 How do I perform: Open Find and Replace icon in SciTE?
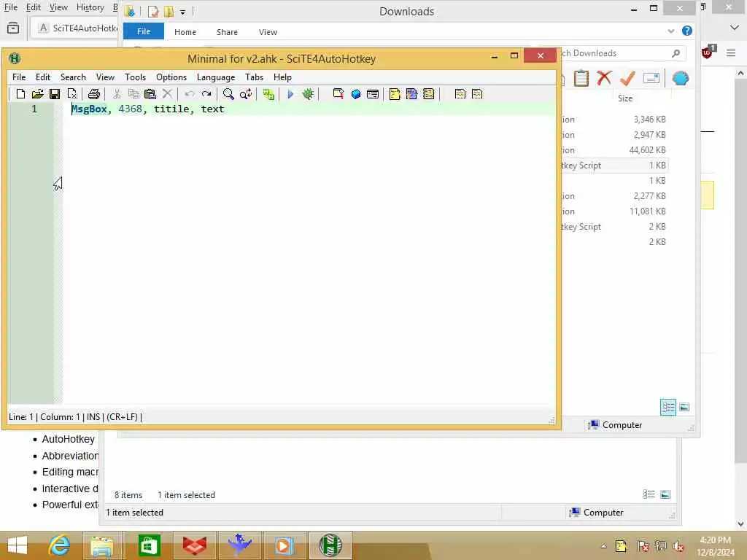point(246,94)
